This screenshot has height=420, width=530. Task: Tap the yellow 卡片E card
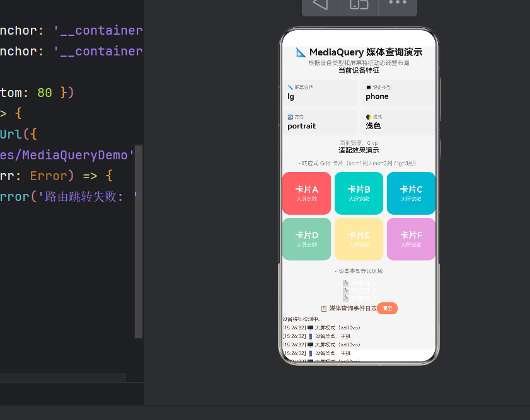(x=359, y=239)
